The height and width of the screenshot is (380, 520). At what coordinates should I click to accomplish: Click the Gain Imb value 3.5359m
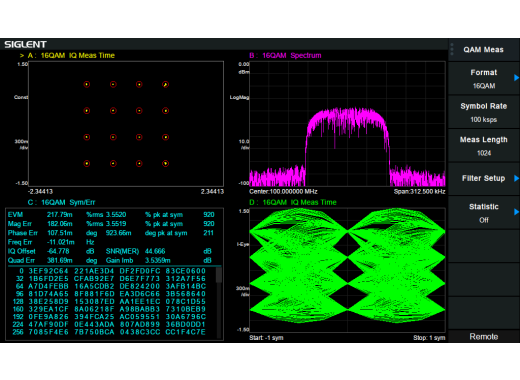pyautogui.click(x=158, y=260)
